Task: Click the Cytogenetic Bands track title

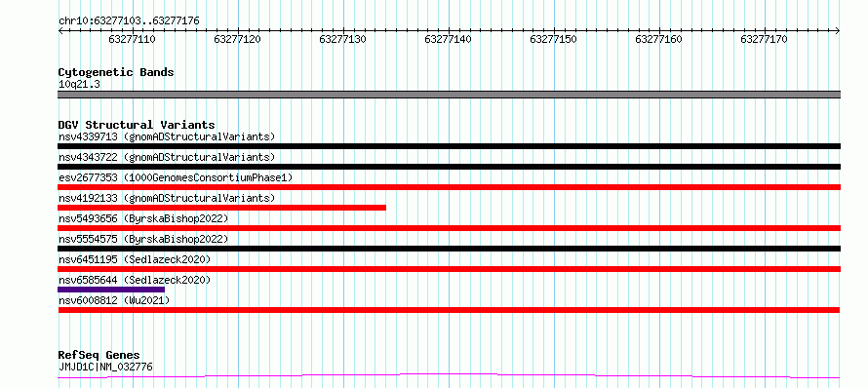Action: (x=116, y=72)
